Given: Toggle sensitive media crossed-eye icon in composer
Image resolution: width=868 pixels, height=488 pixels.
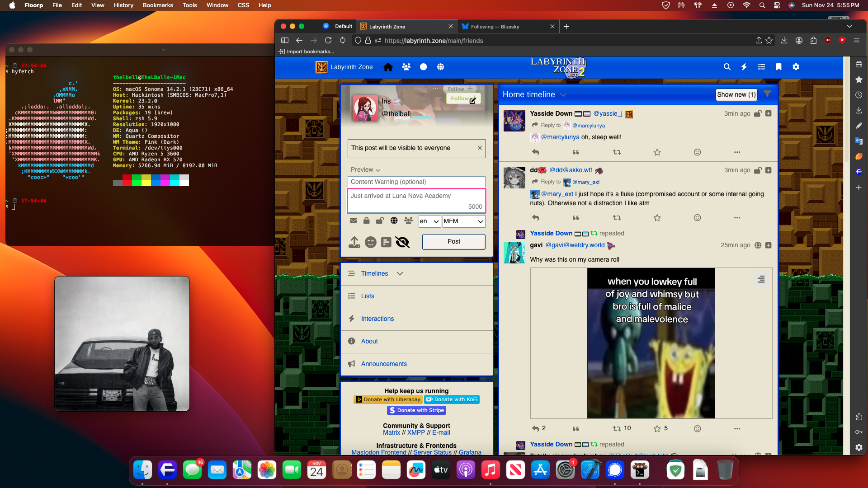Looking at the screenshot, I should coord(402,242).
